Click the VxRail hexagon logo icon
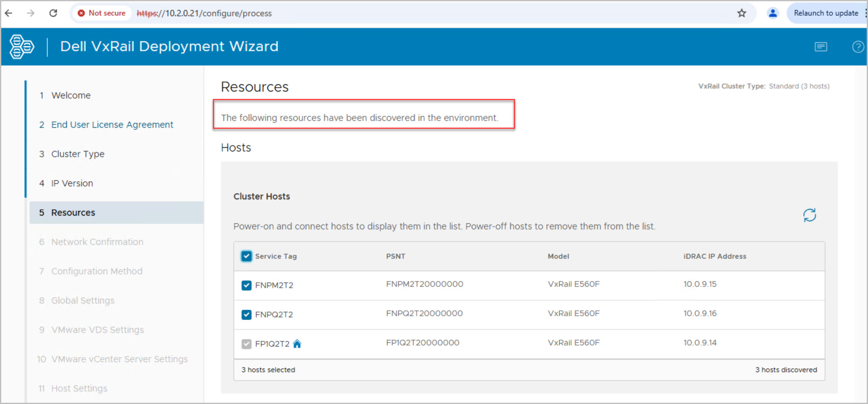 22,47
